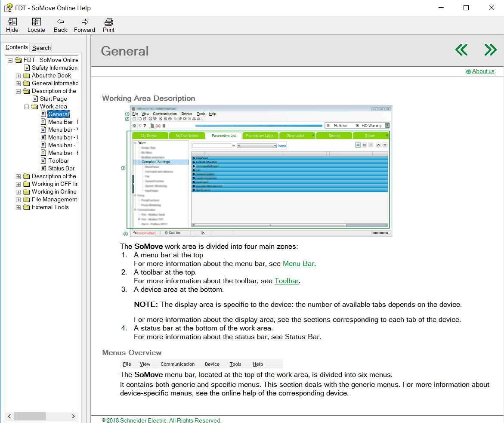504x423 pixels.
Task: Maximize the help window
Action: (x=466, y=8)
